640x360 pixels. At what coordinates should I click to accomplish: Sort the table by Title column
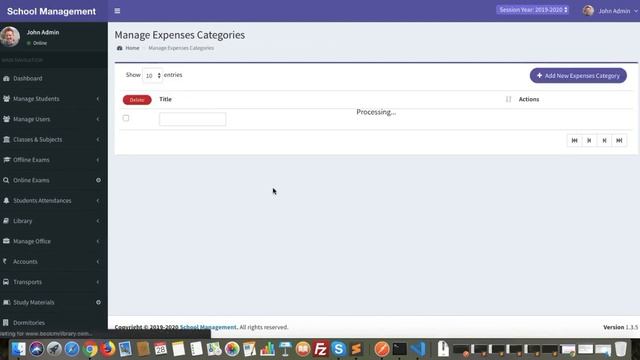click(x=165, y=99)
